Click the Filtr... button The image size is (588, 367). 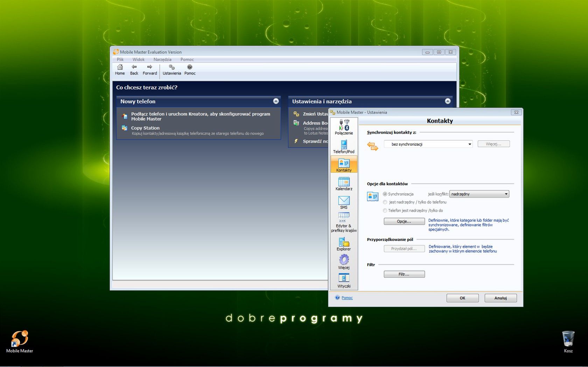[404, 274]
